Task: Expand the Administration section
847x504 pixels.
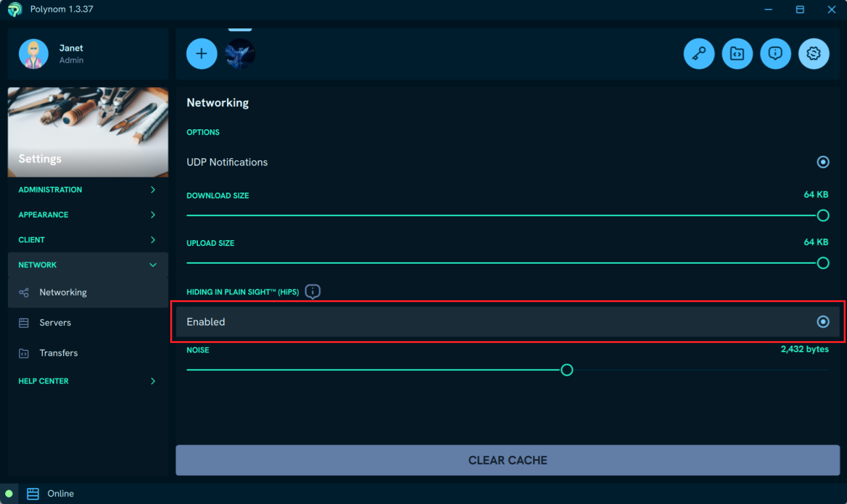Action: (88, 190)
